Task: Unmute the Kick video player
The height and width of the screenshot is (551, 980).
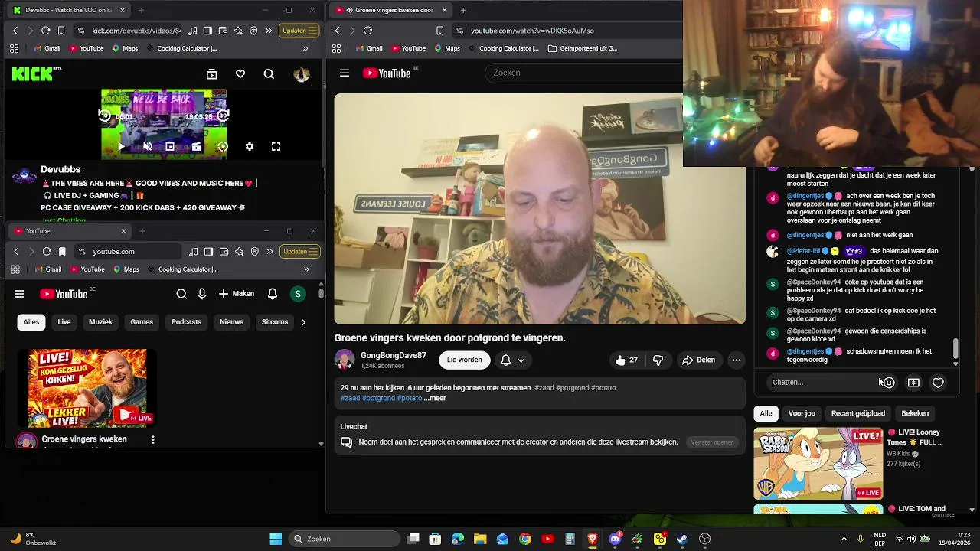Action: click(148, 146)
